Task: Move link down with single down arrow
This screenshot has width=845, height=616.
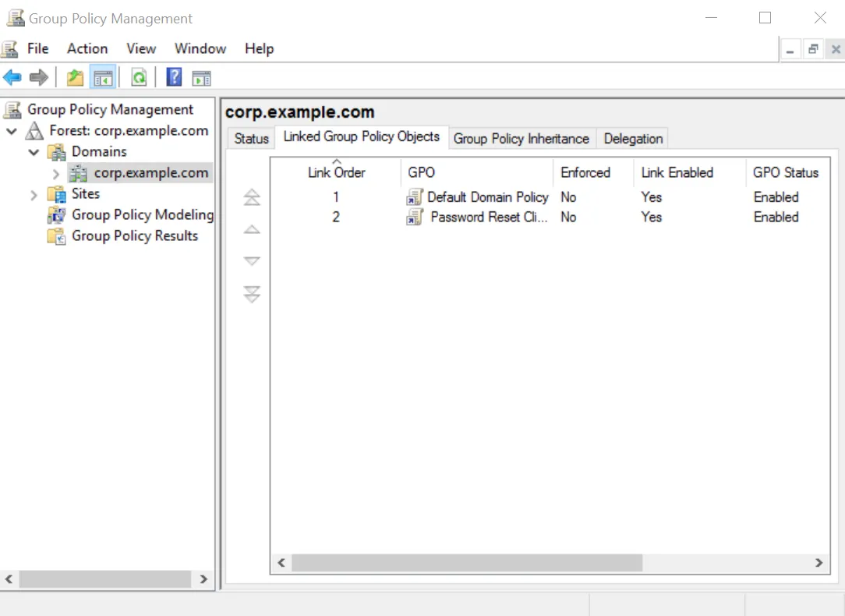Action: pyautogui.click(x=252, y=261)
